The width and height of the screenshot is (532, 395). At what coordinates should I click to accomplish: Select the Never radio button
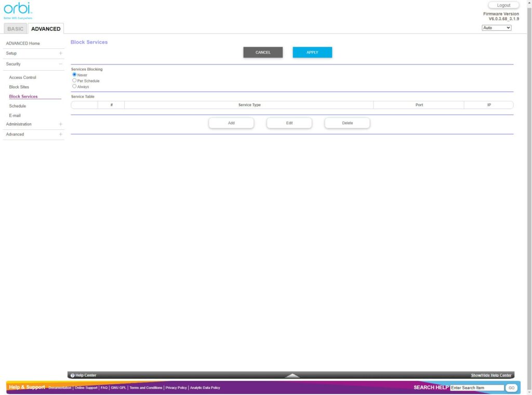[74, 75]
